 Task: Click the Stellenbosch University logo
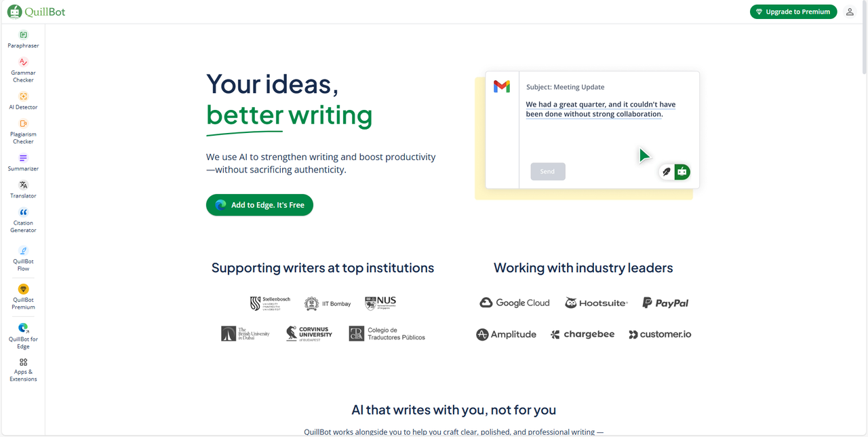270,303
